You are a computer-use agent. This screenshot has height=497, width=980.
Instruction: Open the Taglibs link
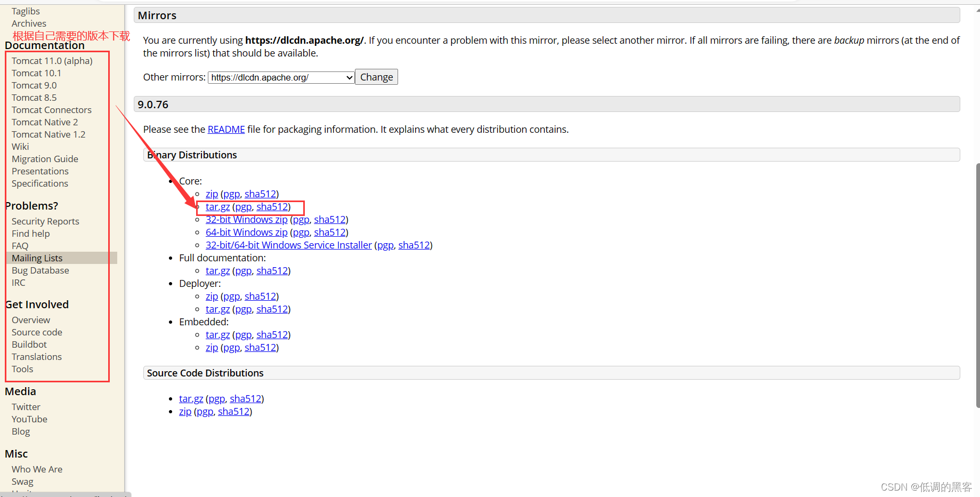coord(26,11)
